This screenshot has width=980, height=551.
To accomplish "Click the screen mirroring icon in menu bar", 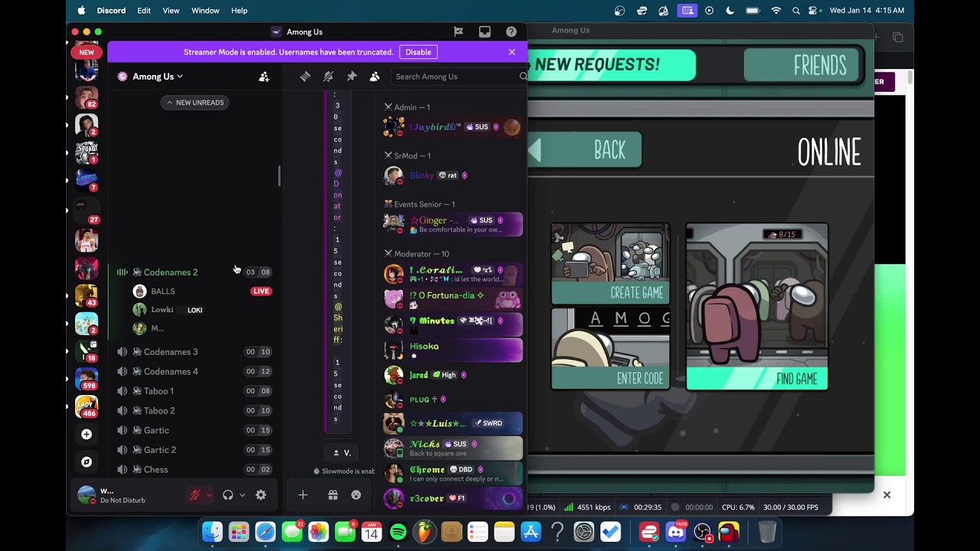I will point(688,11).
